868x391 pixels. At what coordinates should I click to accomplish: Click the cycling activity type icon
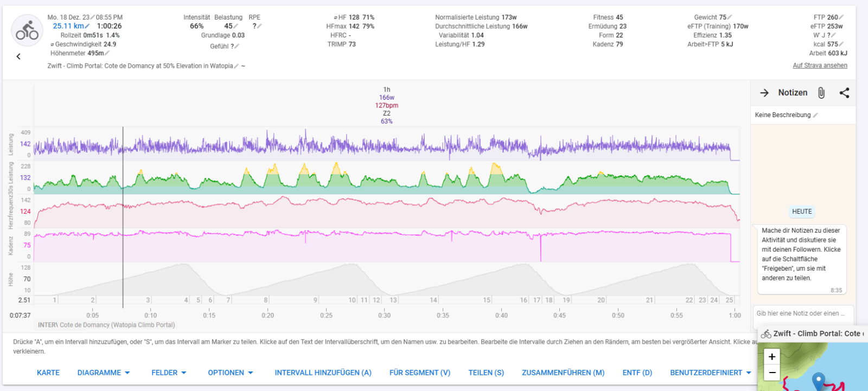coord(27,31)
